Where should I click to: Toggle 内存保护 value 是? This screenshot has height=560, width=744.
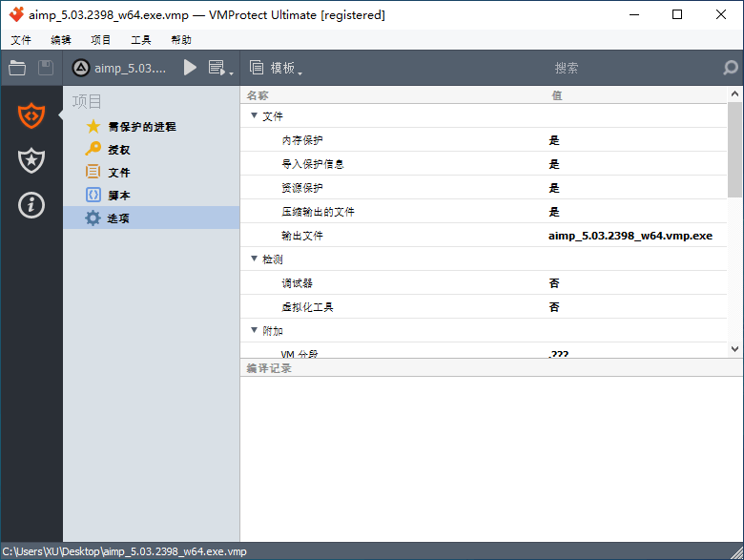click(x=554, y=140)
